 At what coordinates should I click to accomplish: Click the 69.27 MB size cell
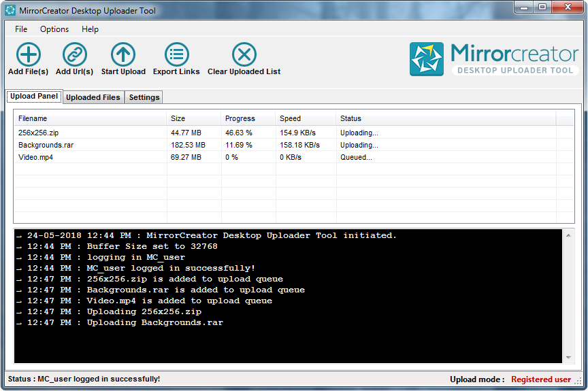click(x=186, y=157)
